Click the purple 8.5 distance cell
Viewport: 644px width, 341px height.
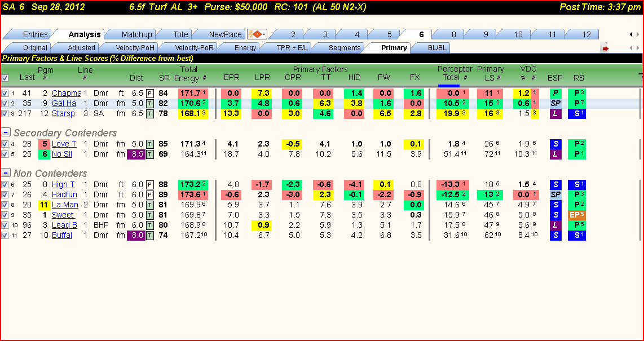[x=136, y=154]
